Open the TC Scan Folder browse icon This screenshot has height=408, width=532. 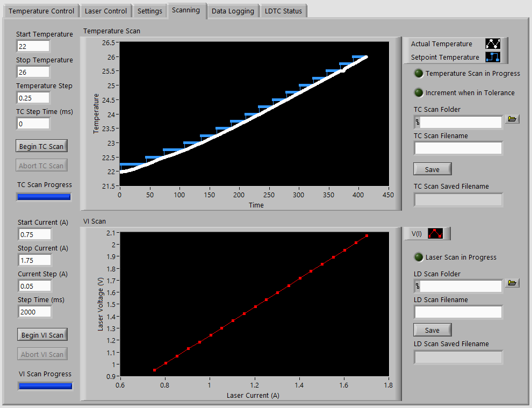(x=512, y=119)
